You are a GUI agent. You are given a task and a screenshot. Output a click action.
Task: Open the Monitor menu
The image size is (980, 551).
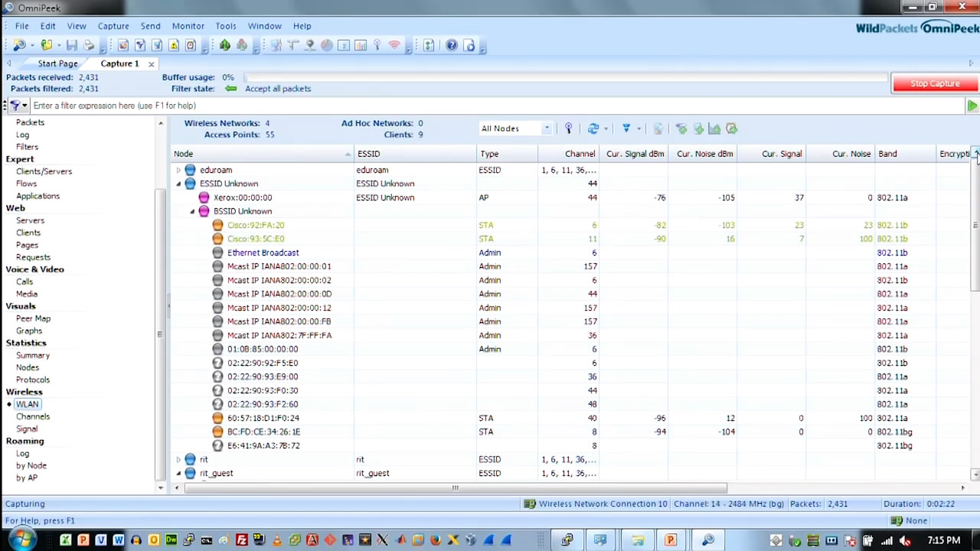188,26
